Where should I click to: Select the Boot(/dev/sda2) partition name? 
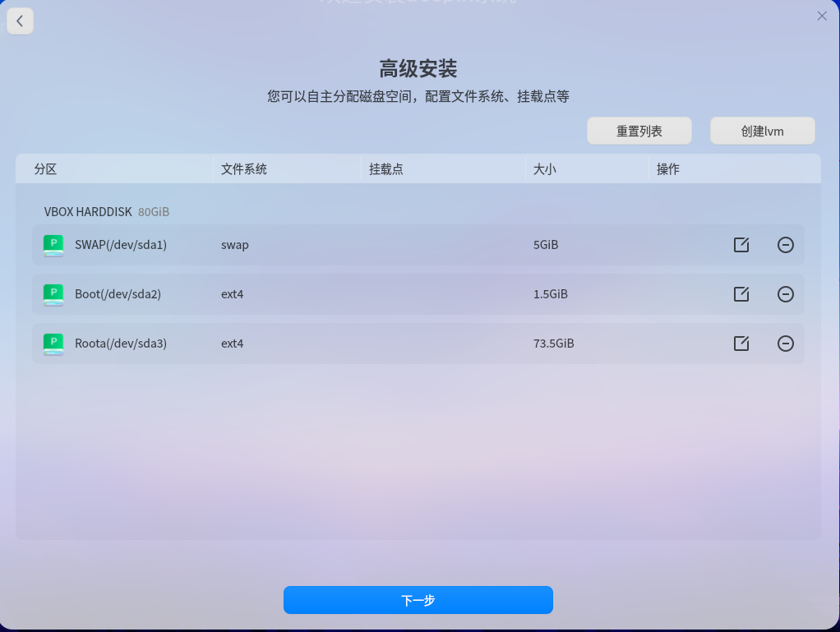click(118, 294)
